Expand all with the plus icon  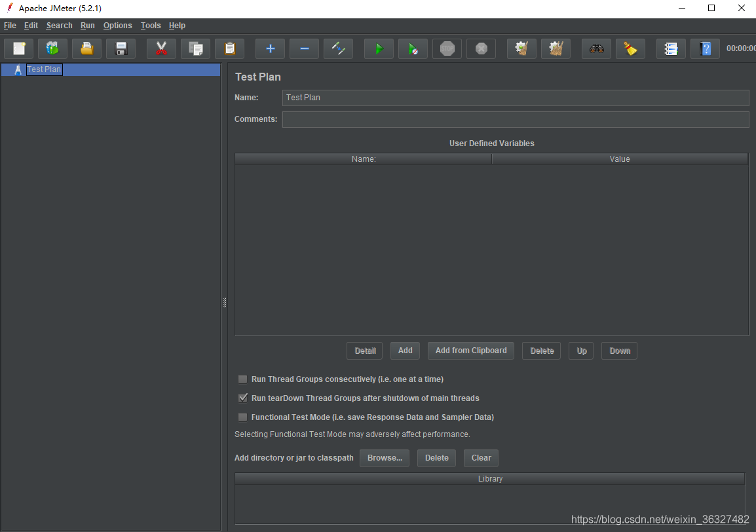pyautogui.click(x=270, y=48)
